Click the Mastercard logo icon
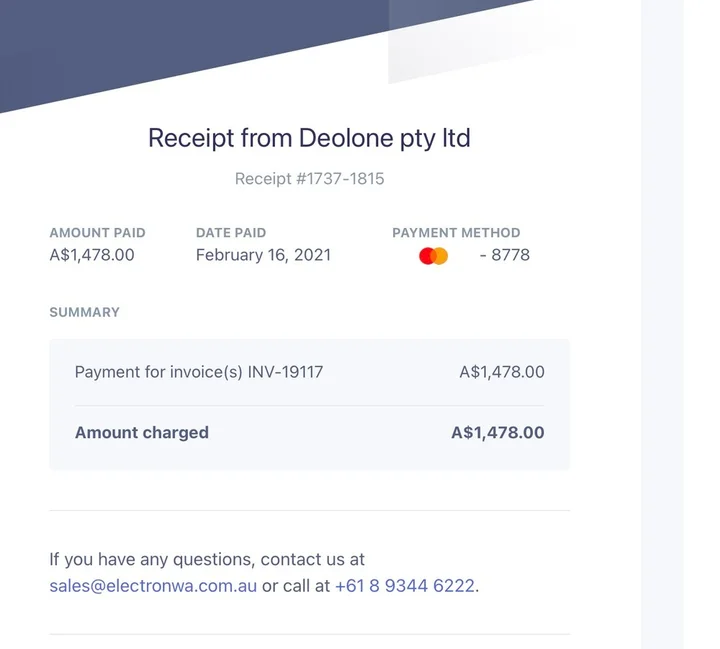720x649 pixels. point(433,256)
